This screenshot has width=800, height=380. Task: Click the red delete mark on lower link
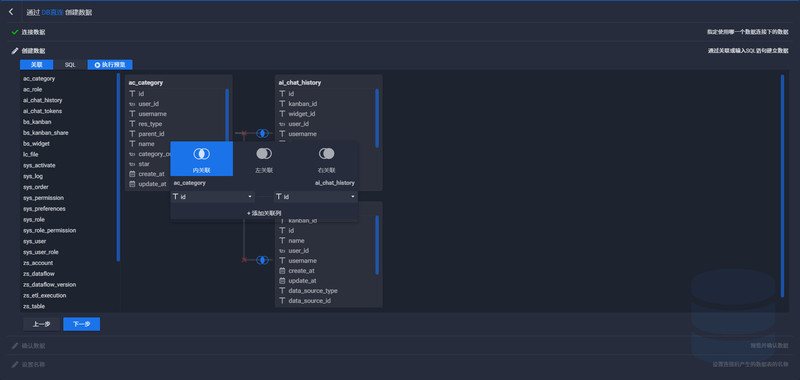pos(244,260)
